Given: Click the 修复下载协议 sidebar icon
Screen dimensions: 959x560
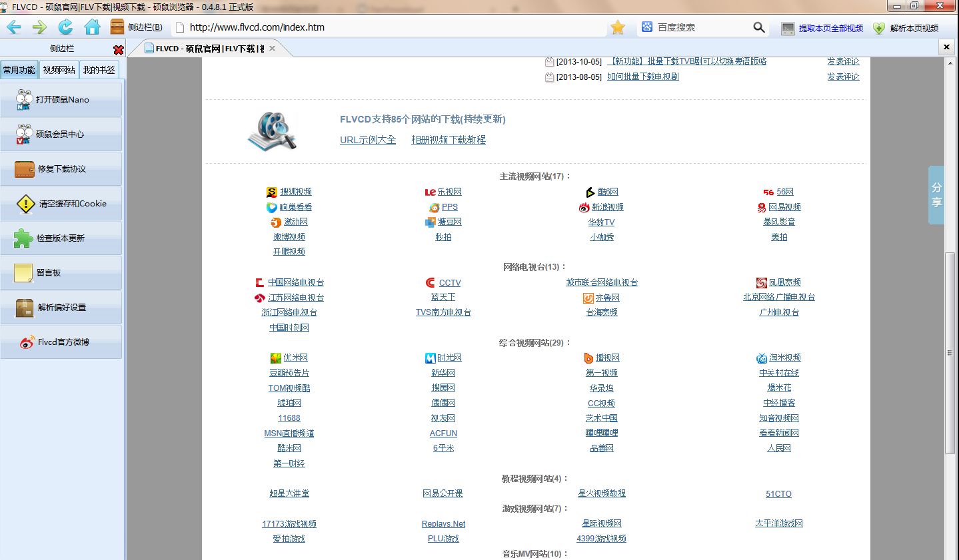Looking at the screenshot, I should pos(61,169).
